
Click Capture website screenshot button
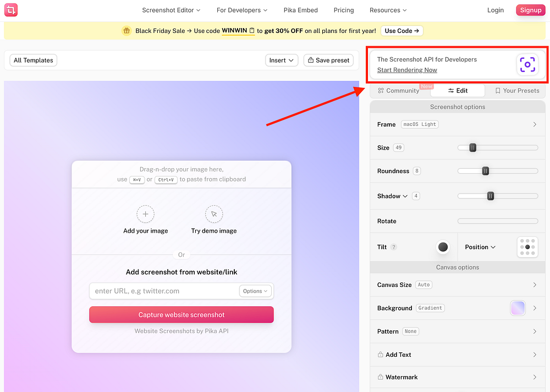pyautogui.click(x=182, y=314)
